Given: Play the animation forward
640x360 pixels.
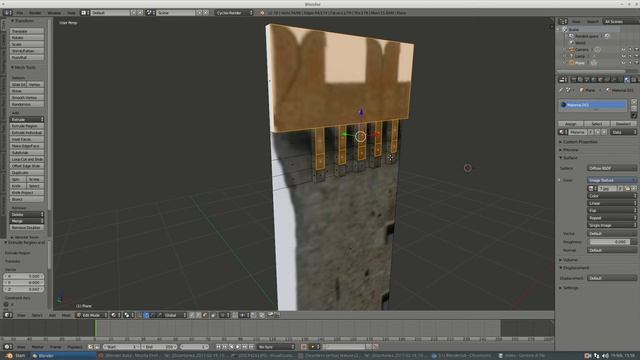Looking at the screenshot, I should [x=238, y=347].
